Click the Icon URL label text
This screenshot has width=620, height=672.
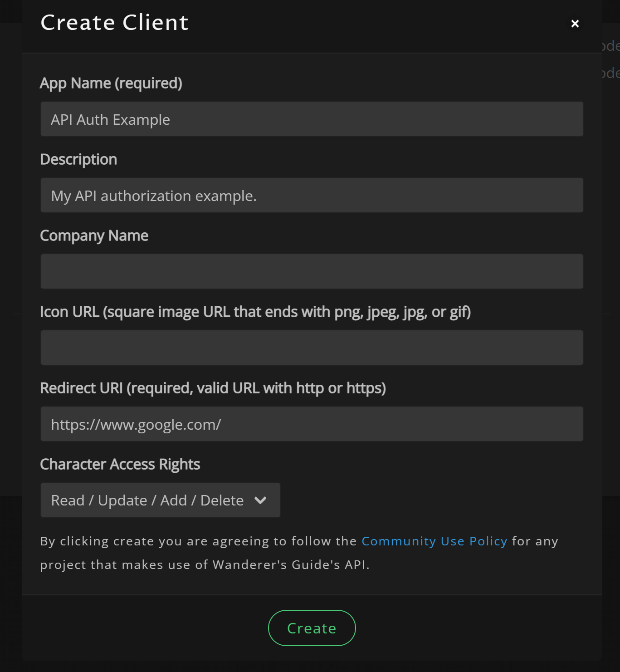point(255,312)
